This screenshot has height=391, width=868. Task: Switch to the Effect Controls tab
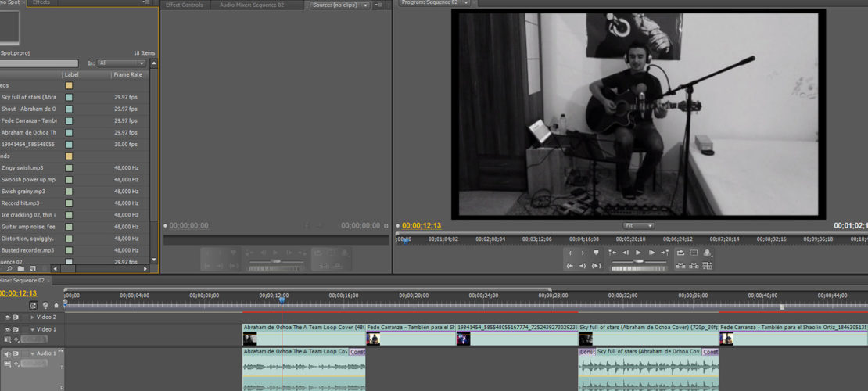pos(185,5)
